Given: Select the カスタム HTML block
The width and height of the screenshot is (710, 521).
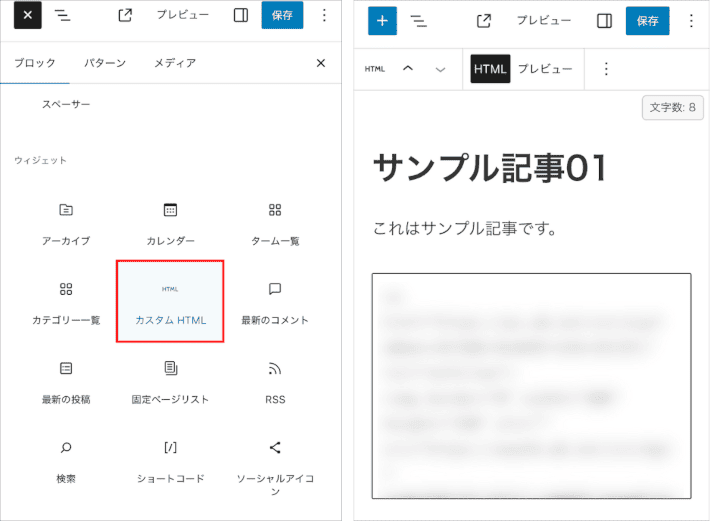Looking at the screenshot, I should pos(170,301).
